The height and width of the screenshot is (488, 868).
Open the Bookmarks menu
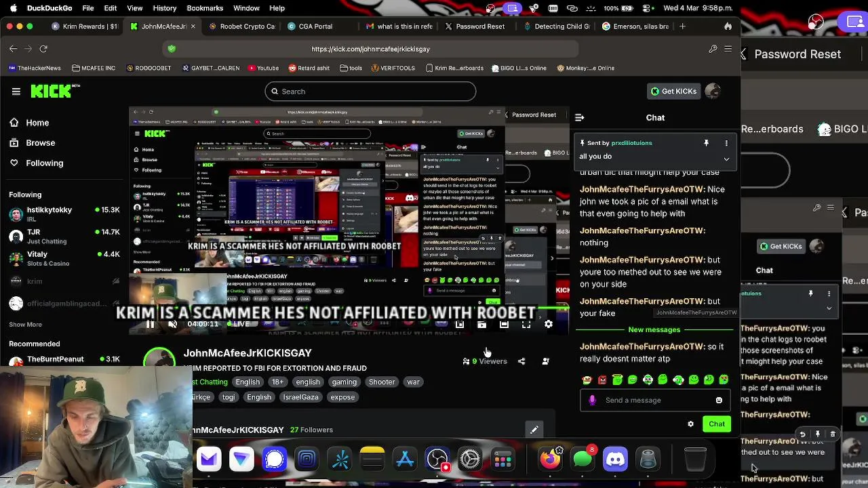pos(205,8)
